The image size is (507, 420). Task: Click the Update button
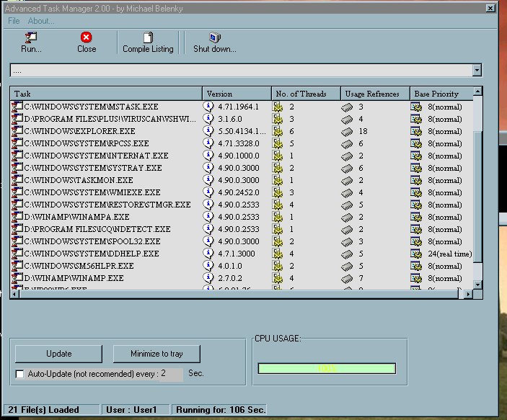pyautogui.click(x=58, y=354)
